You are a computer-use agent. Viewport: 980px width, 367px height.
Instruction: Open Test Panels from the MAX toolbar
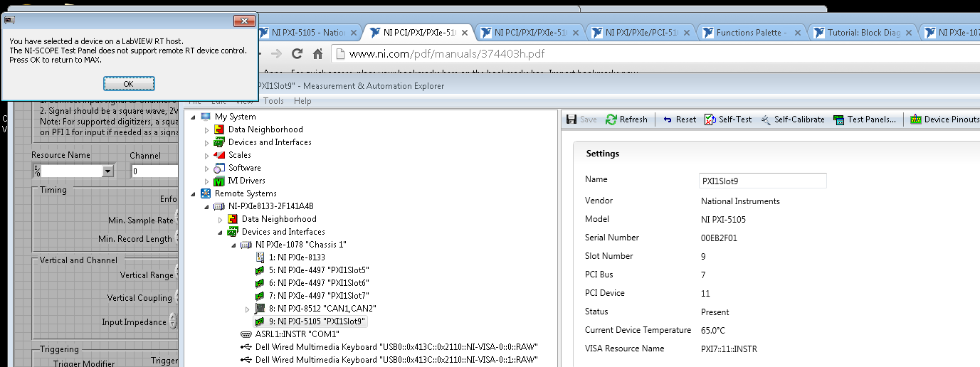[865, 119]
